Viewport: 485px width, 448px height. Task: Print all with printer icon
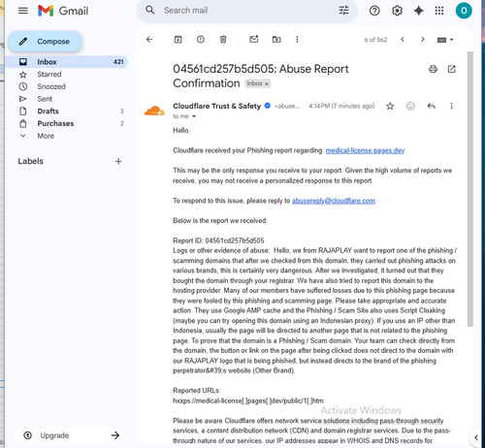433,69
